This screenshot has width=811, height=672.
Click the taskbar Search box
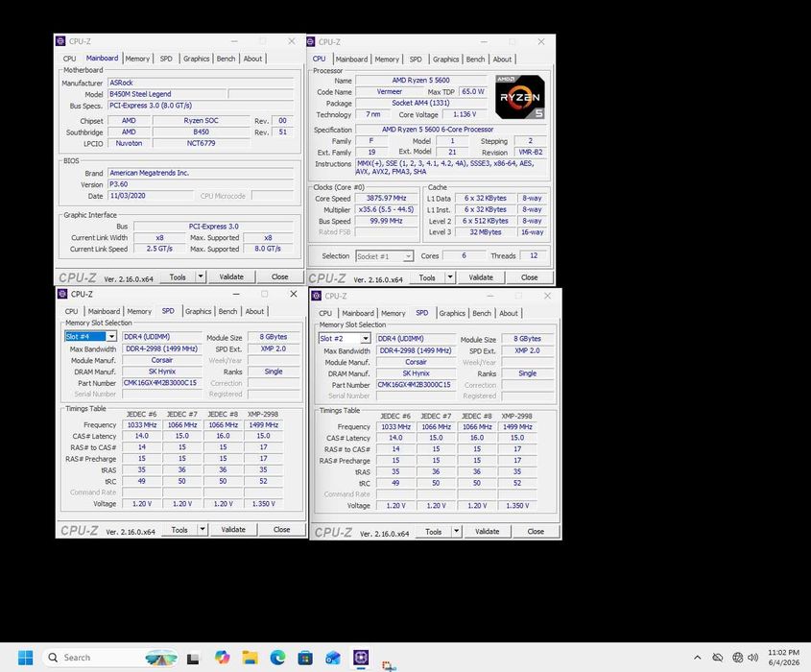click(x=110, y=658)
